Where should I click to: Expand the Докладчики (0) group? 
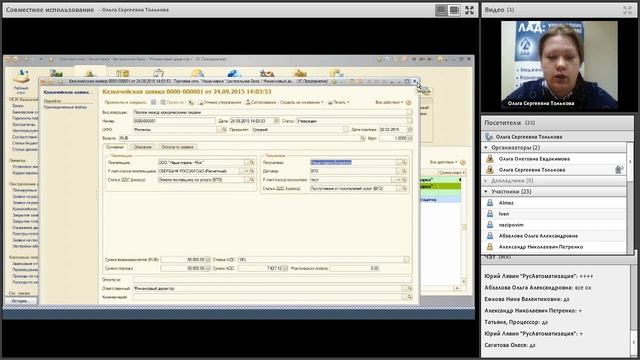click(x=486, y=180)
